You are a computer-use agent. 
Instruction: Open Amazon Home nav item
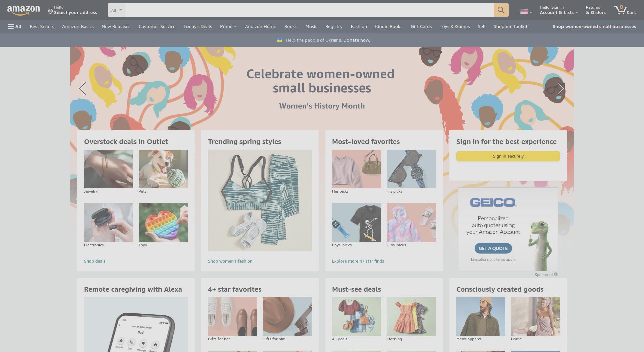[x=261, y=26]
